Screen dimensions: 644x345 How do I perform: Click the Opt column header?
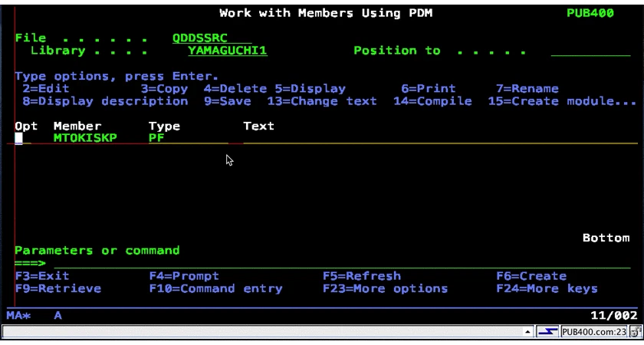[x=26, y=126]
